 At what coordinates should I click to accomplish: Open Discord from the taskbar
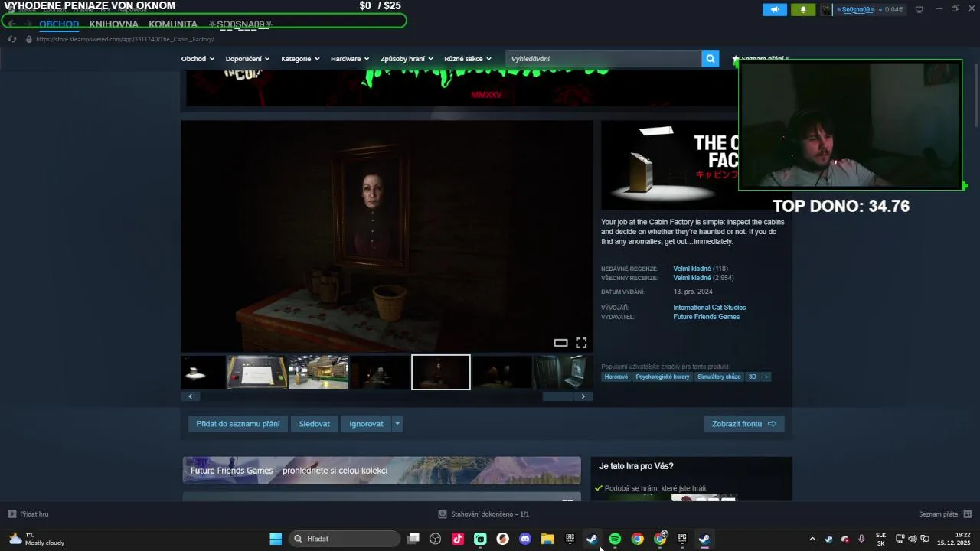pyautogui.click(x=525, y=539)
